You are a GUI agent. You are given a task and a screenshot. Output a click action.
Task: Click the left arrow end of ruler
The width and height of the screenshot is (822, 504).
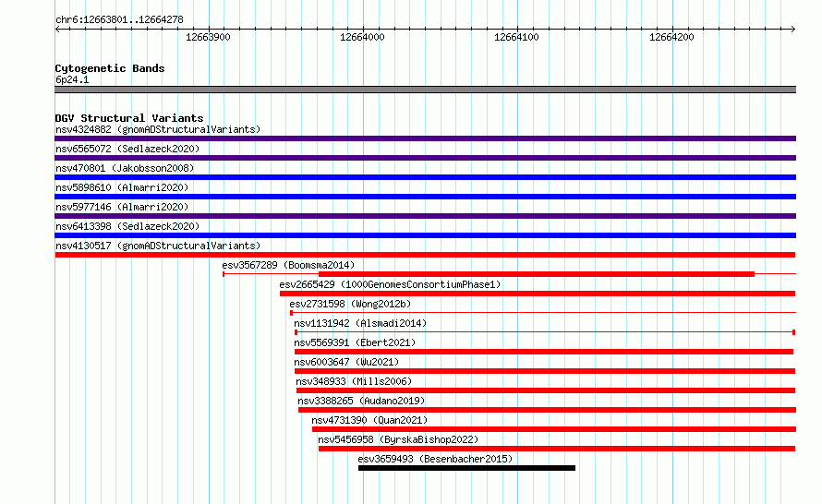point(57,30)
